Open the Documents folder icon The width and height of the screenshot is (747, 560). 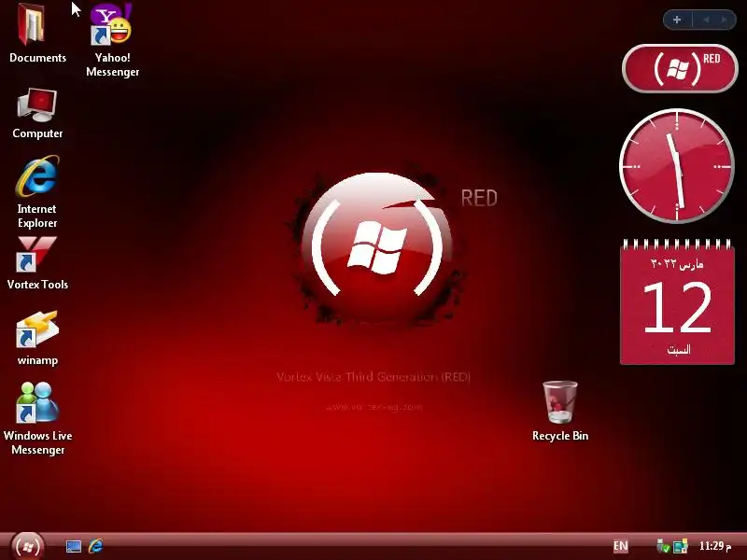(x=35, y=33)
